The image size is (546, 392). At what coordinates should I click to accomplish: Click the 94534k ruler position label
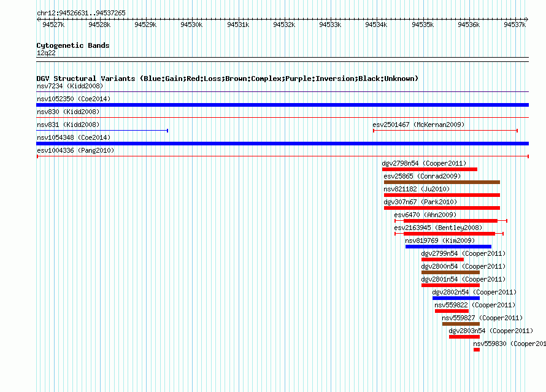pyautogui.click(x=375, y=25)
